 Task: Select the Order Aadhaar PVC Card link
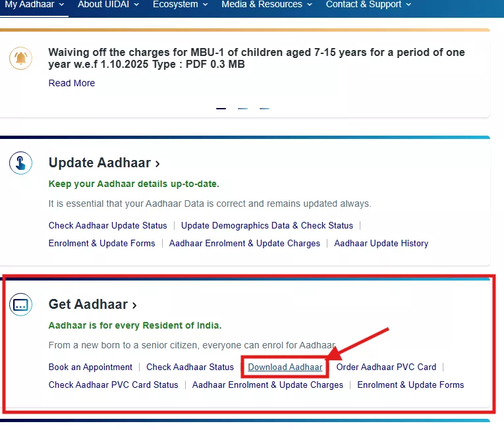386,367
